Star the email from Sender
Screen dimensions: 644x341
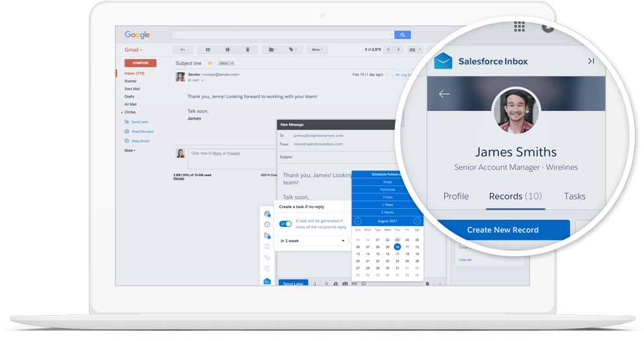coord(387,75)
